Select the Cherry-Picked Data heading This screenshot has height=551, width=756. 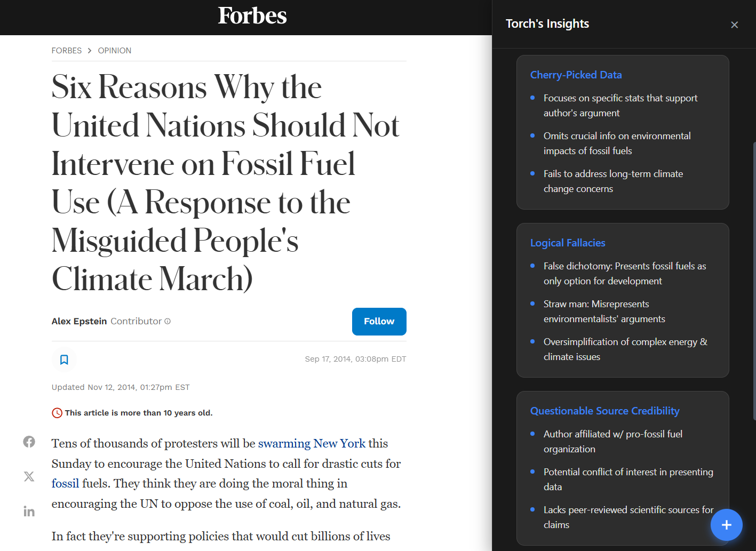(576, 75)
